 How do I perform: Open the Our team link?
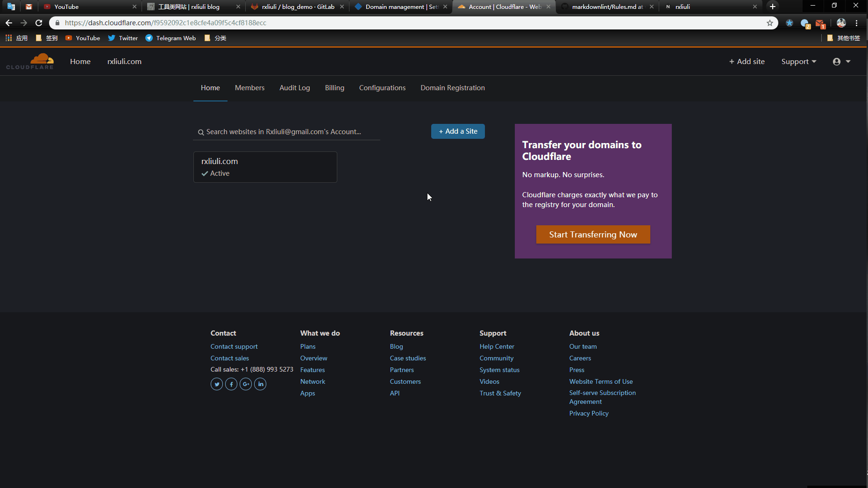[x=583, y=346]
